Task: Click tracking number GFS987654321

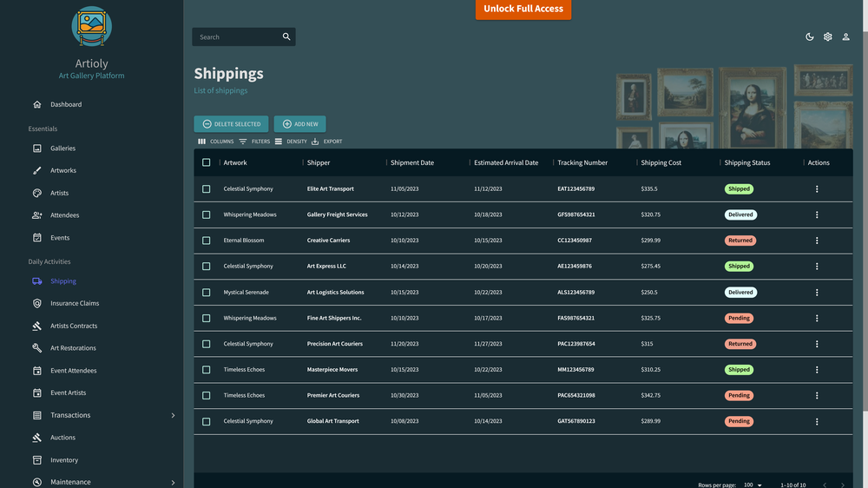Action: (x=575, y=214)
